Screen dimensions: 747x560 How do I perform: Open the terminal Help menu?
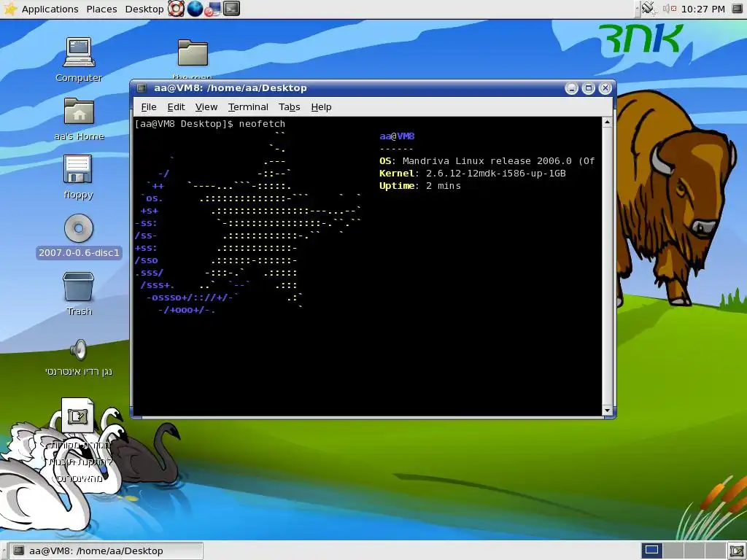(321, 107)
